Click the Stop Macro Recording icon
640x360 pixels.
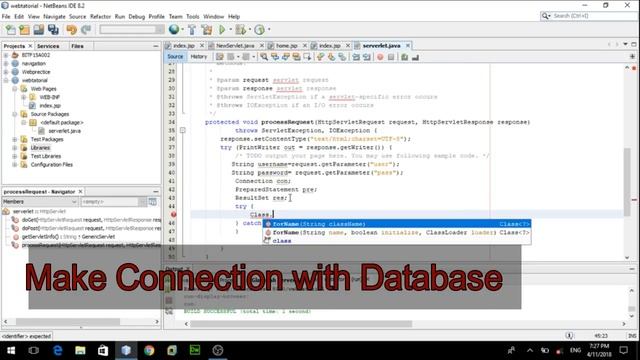[x=391, y=57]
